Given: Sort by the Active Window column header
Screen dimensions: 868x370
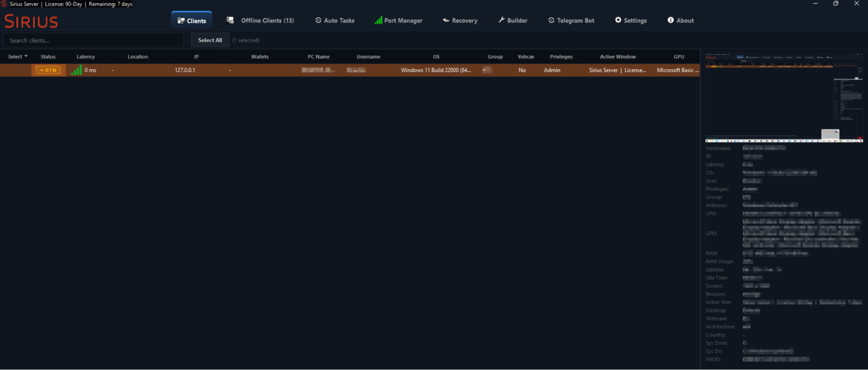Looking at the screenshot, I should pos(617,57).
